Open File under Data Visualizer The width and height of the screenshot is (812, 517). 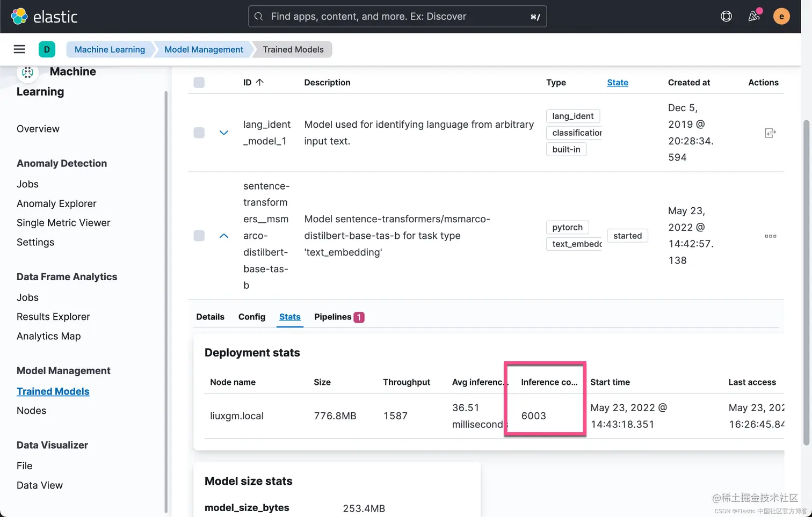point(24,466)
